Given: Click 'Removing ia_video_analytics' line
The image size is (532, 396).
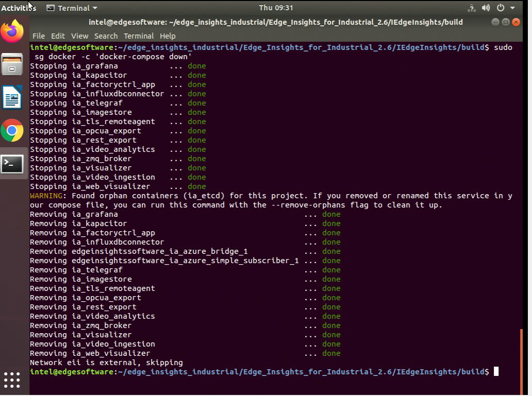Looking at the screenshot, I should (185, 316).
